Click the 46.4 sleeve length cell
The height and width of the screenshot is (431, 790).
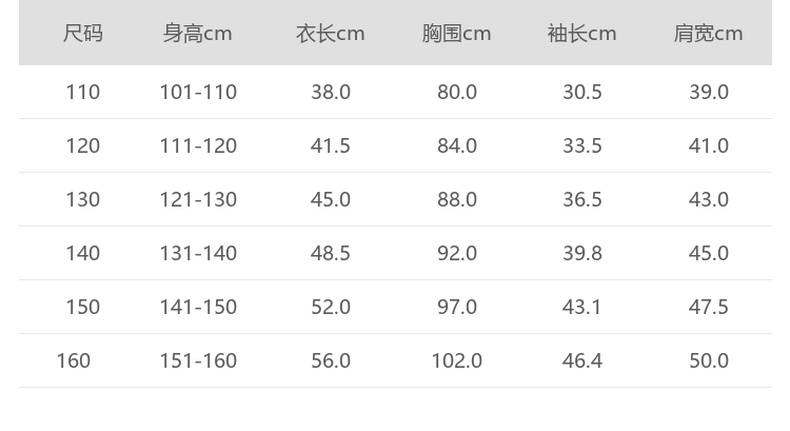[582, 360]
